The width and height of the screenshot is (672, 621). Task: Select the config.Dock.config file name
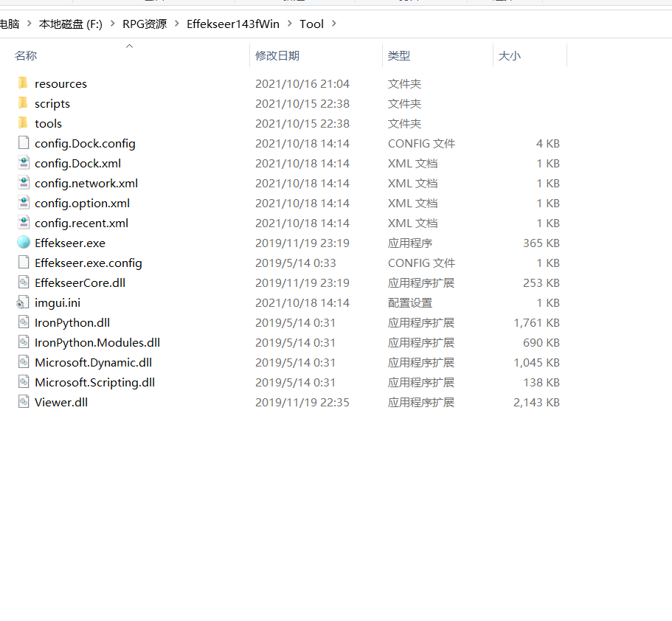[85, 144]
